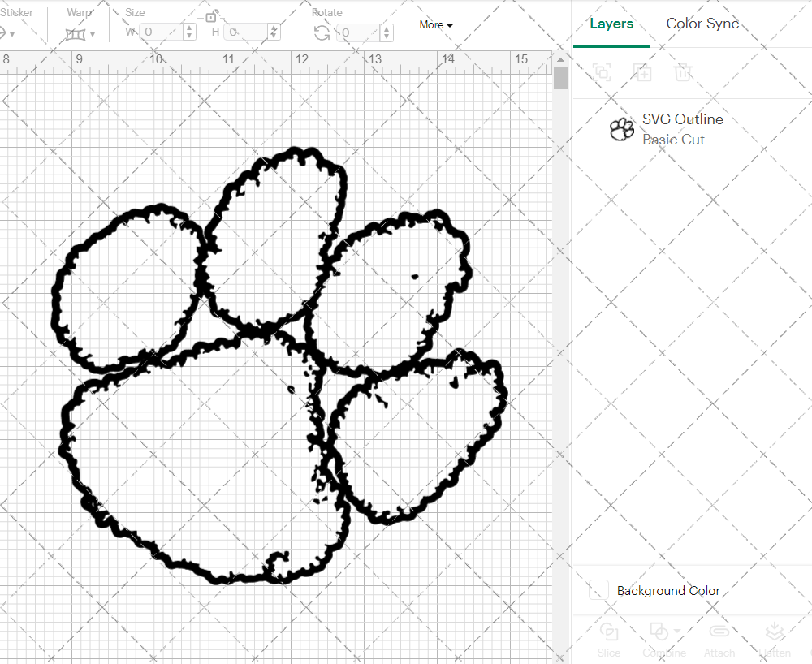Switch to the Layers tab

pos(611,24)
